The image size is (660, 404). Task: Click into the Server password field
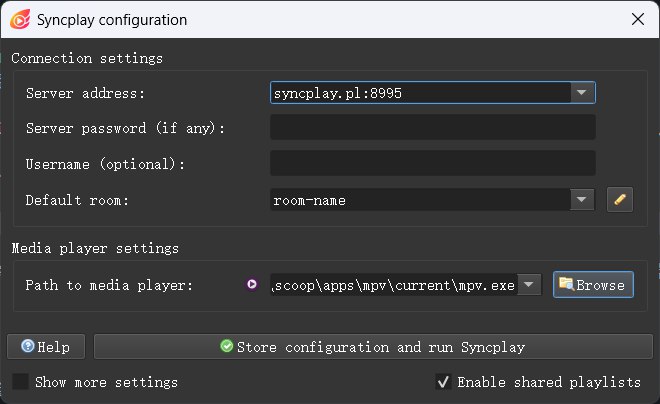pyautogui.click(x=432, y=128)
